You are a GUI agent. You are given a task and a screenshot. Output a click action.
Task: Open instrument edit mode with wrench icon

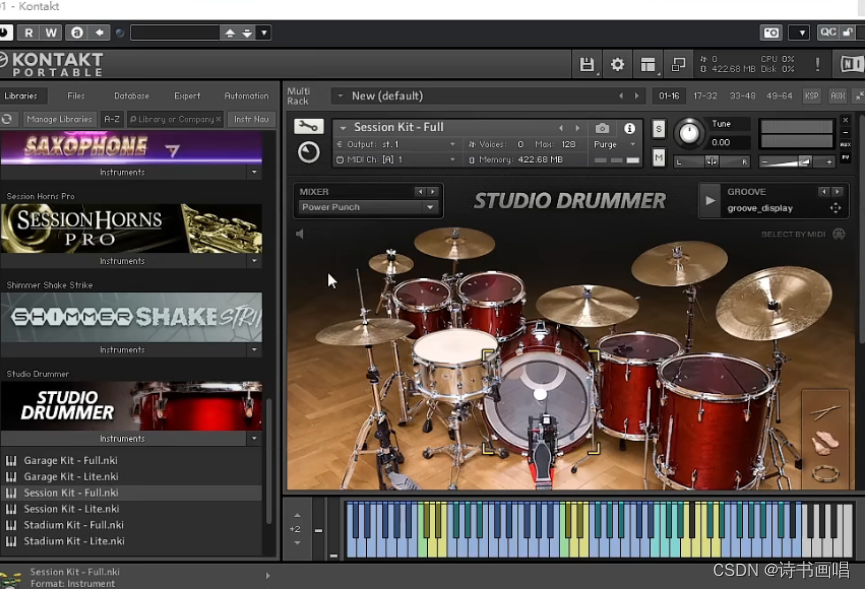click(308, 127)
